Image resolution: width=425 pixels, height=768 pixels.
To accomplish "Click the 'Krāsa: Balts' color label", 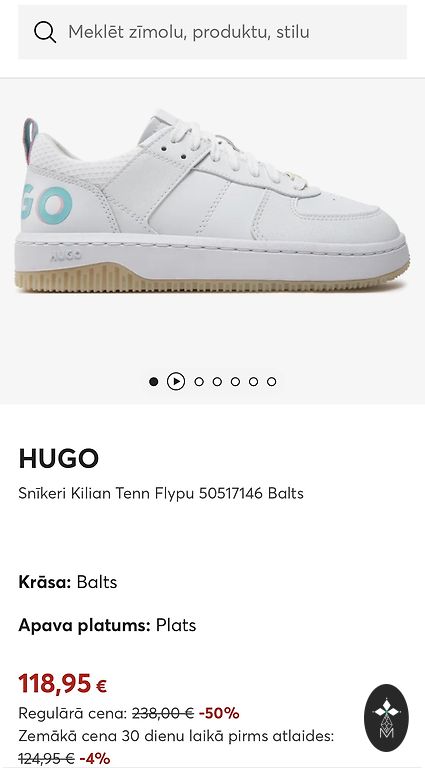I will pos(68,582).
